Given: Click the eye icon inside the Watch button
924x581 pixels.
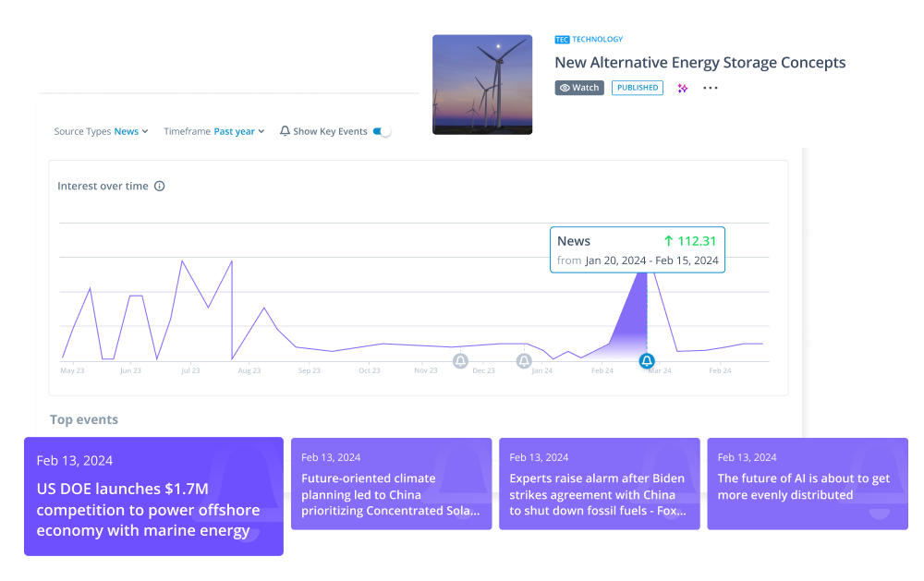Looking at the screenshot, I should [x=565, y=88].
